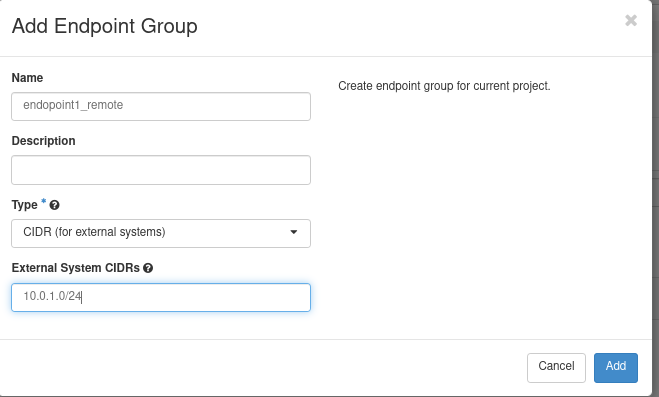Click the Name field label
Image resolution: width=659 pixels, height=397 pixels.
coord(27,78)
